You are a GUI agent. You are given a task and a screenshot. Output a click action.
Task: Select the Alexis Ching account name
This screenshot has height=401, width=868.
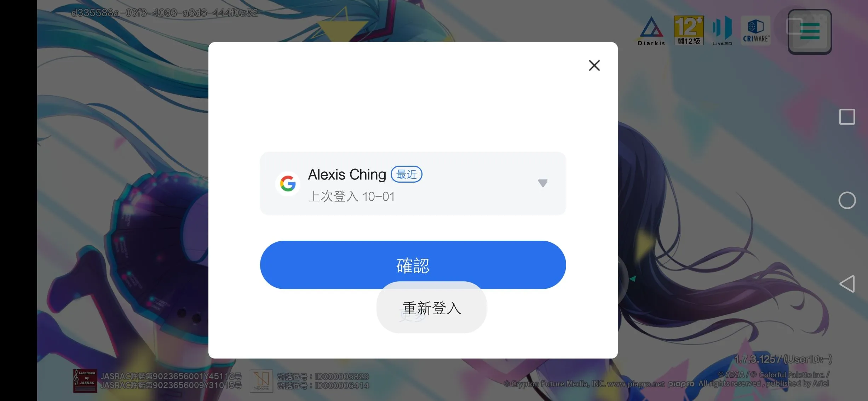(347, 174)
